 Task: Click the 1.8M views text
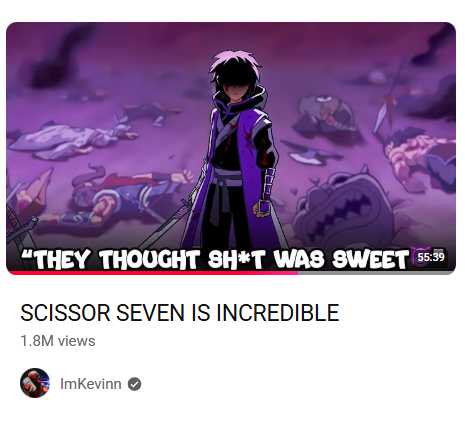[x=58, y=341]
